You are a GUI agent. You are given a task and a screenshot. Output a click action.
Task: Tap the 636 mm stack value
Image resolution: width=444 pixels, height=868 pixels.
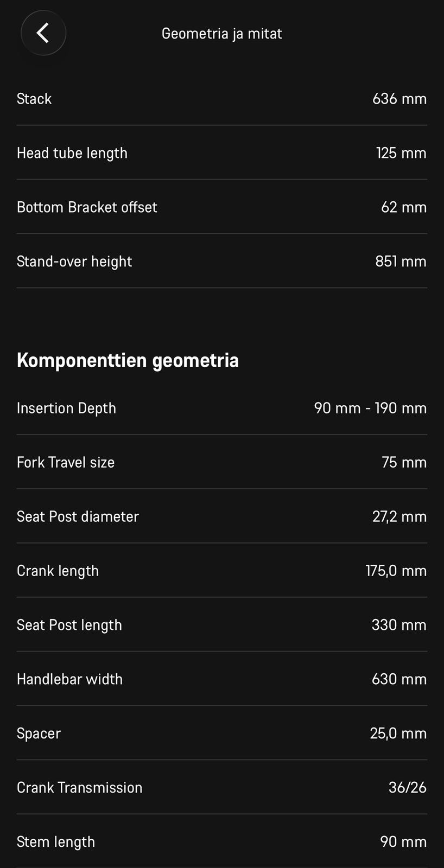[399, 99]
